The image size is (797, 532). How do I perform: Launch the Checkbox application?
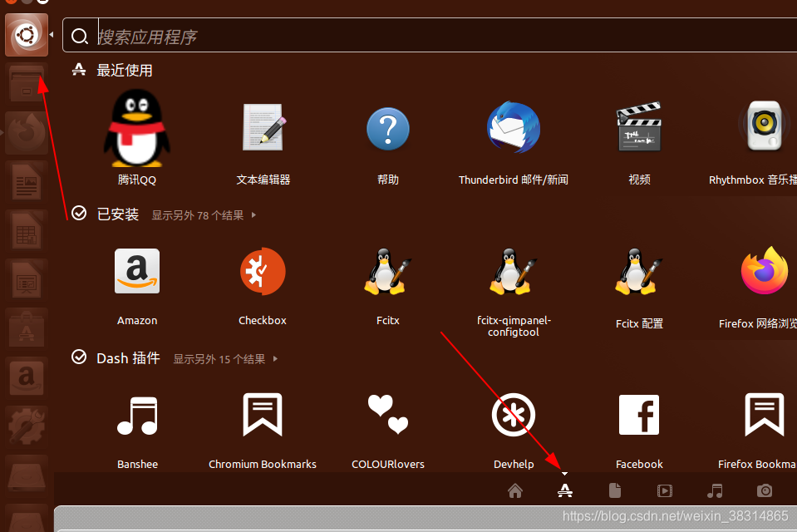263,271
